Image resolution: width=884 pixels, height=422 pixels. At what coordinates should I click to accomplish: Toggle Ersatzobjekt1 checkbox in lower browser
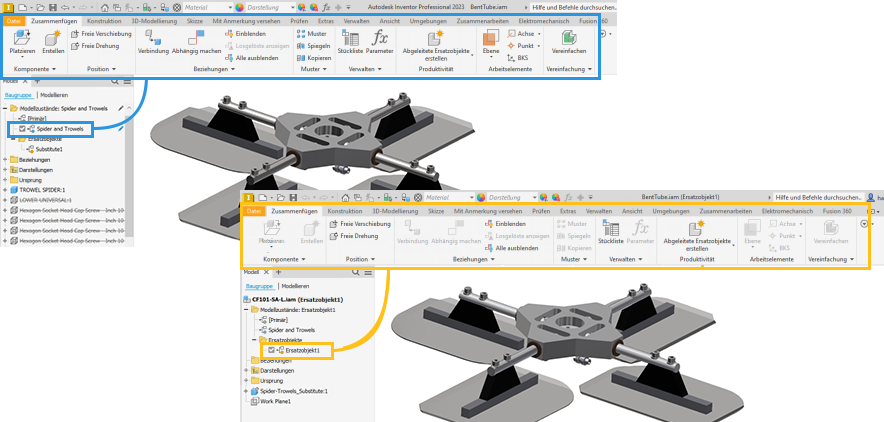point(271,350)
